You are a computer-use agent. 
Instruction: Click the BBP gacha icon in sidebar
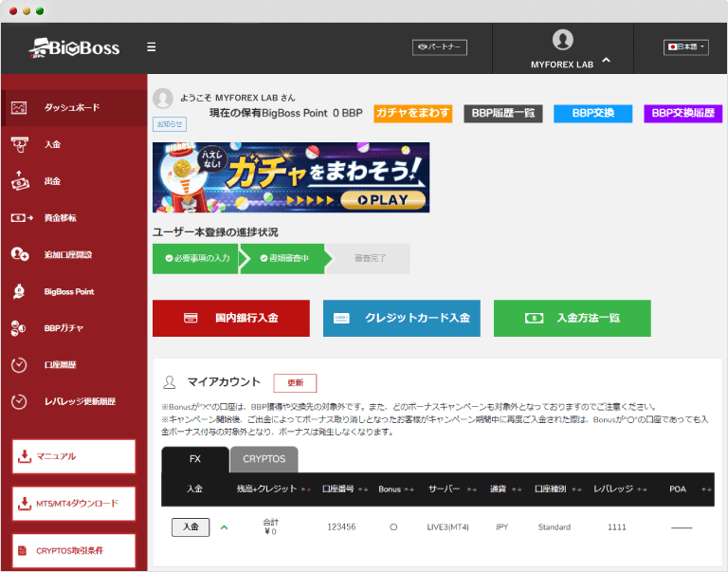(18, 328)
